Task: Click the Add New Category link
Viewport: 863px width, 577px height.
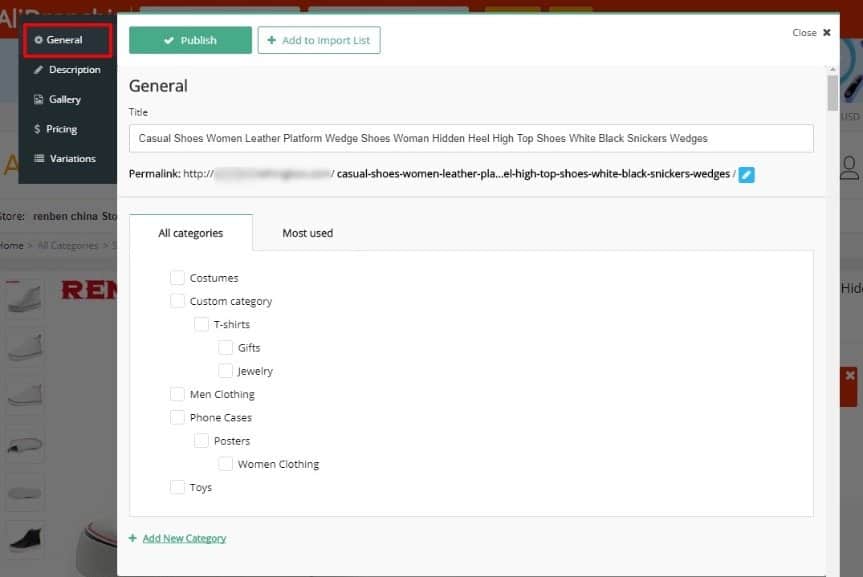Action: (x=183, y=538)
